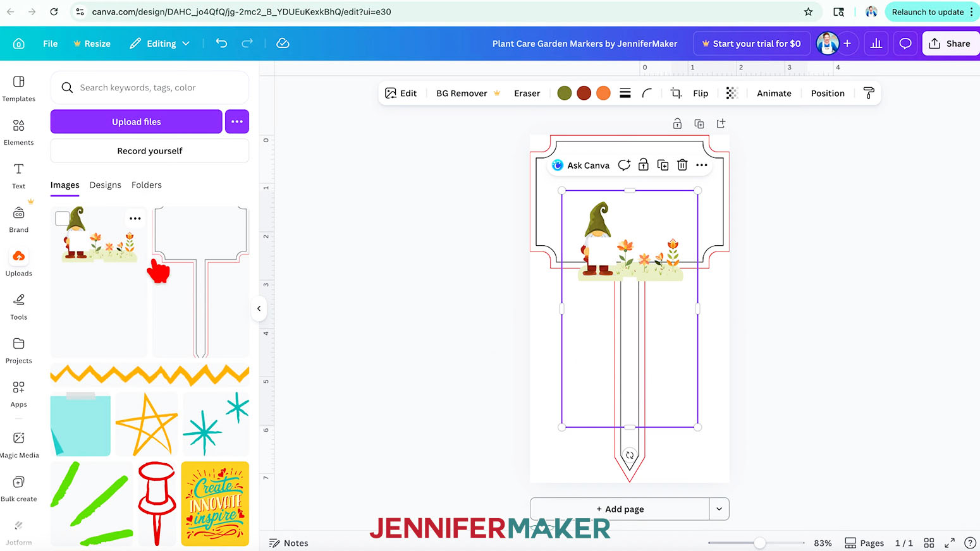Select the olive green color swatch
The height and width of the screenshot is (551, 980).
point(565,93)
